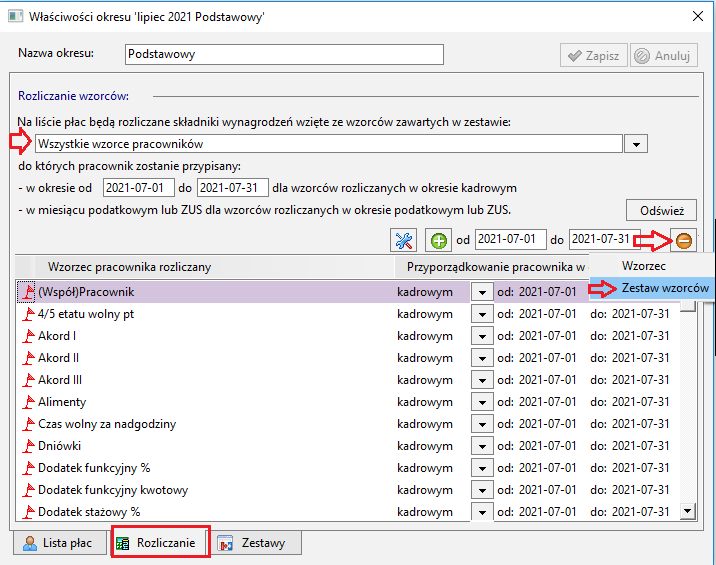Expand period dropdown in Dodatek stażowy % row
The height and width of the screenshot is (565, 716).
click(482, 512)
